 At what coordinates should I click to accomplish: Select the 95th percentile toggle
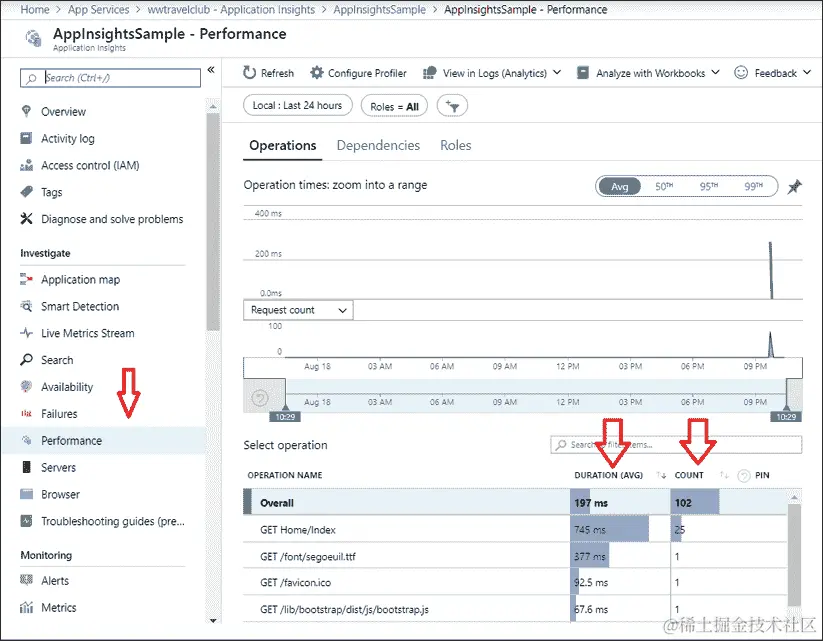click(709, 186)
